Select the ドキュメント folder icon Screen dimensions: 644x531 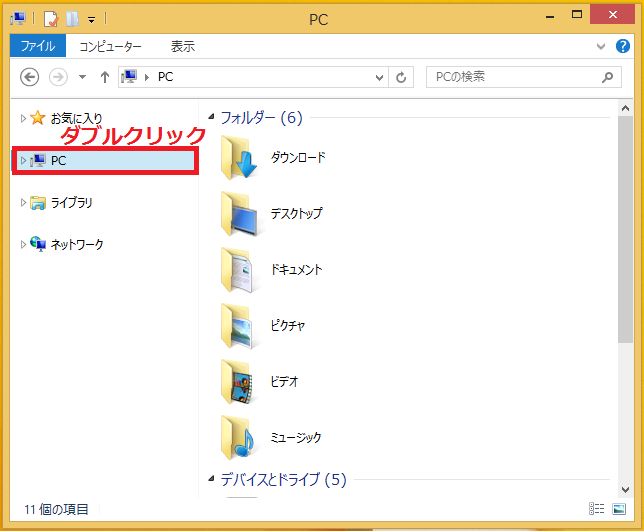coord(237,270)
